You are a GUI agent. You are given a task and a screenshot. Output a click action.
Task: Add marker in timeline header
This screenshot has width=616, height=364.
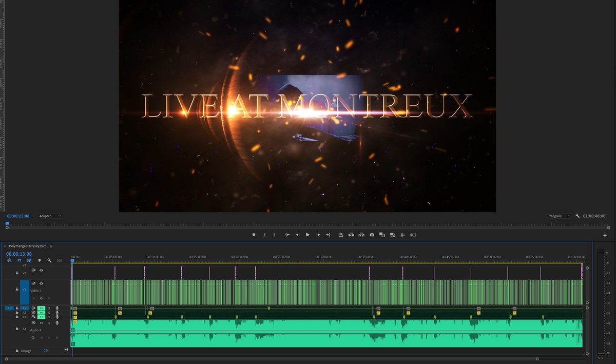click(40, 260)
